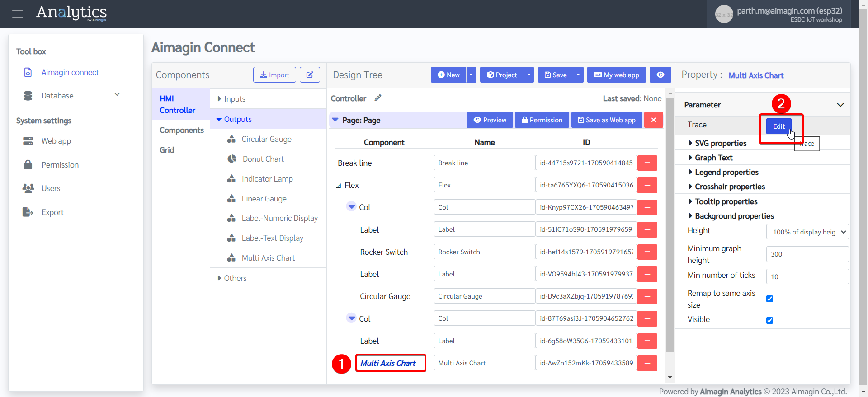Click the Users icon in sidebar

tap(28, 188)
